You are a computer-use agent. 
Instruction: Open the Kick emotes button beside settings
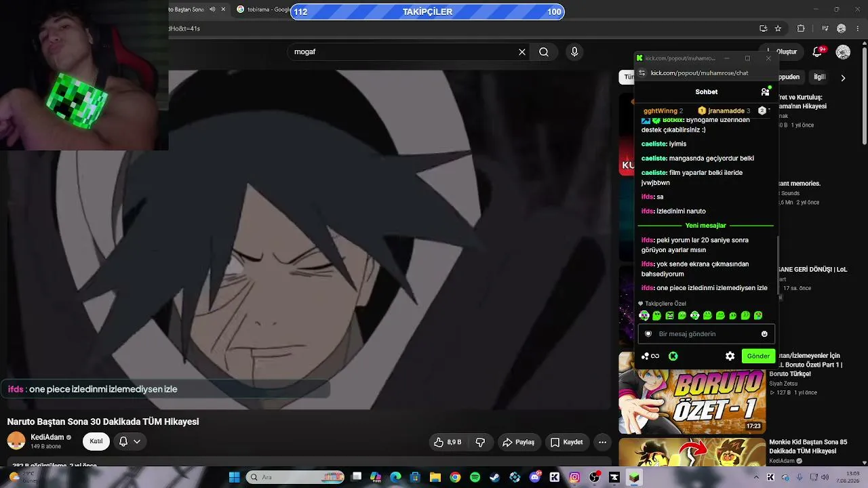[x=673, y=356]
